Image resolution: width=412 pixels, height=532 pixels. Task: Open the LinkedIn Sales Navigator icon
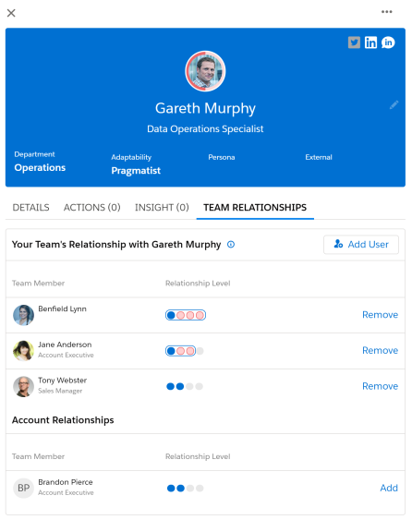(x=388, y=42)
